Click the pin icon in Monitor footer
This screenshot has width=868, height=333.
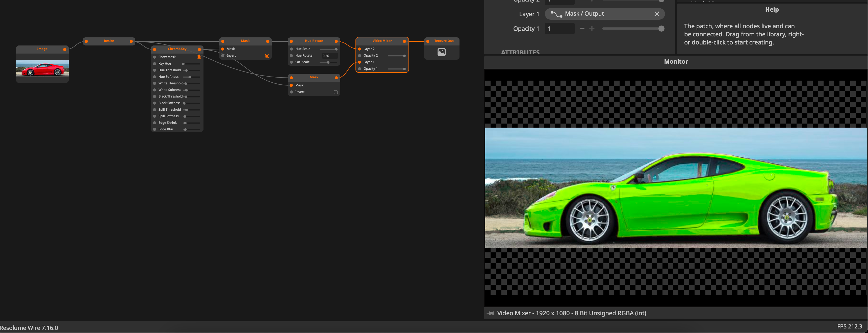[x=491, y=313]
